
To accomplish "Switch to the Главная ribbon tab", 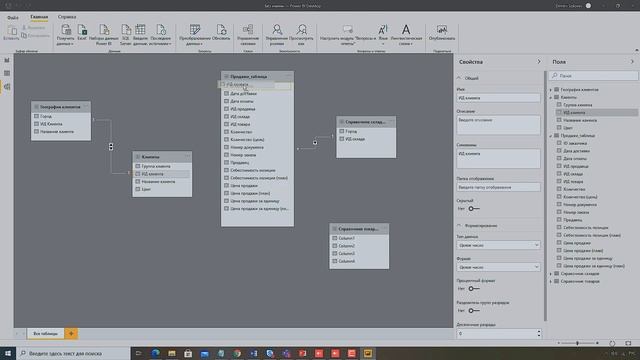I will click(39, 17).
